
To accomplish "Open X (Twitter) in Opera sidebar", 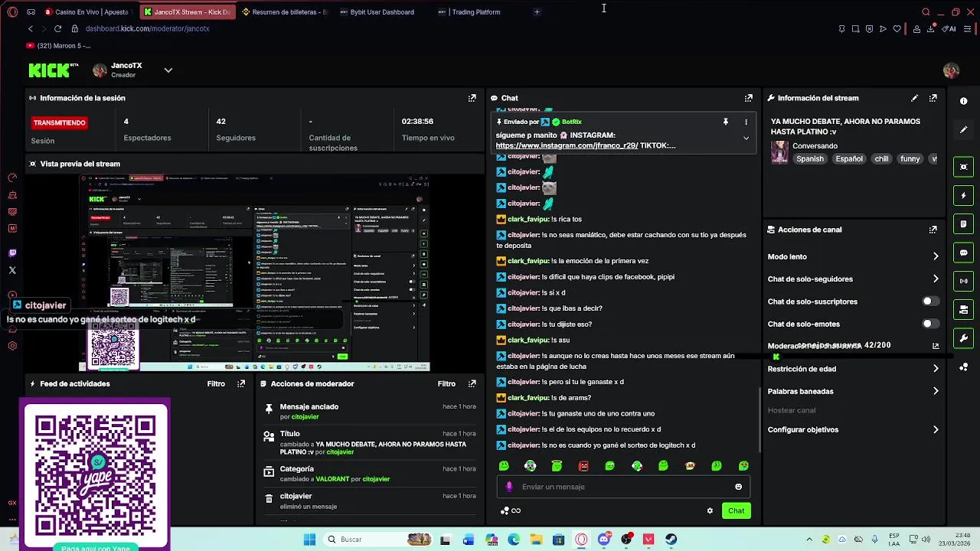I will coord(12,270).
